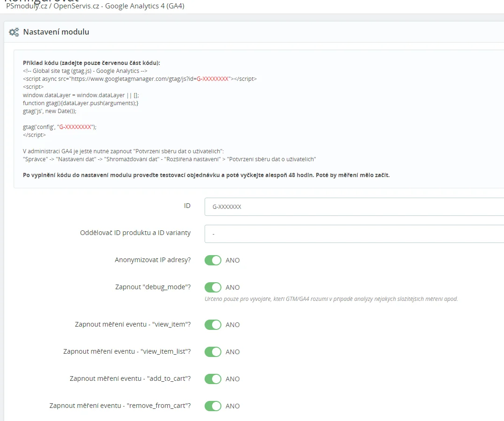Click the ID field label
This screenshot has height=421, width=504.
pyautogui.click(x=187, y=206)
